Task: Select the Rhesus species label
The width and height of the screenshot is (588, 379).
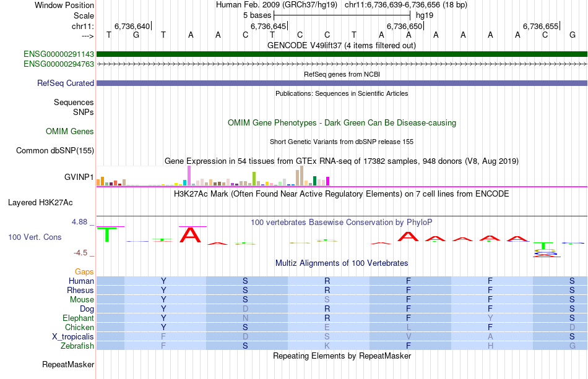Action: 80,290
